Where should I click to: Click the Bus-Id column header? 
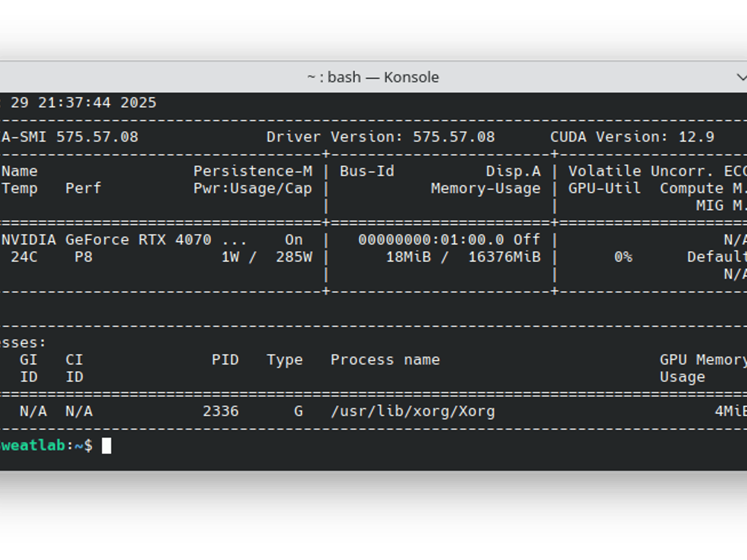[x=367, y=171]
